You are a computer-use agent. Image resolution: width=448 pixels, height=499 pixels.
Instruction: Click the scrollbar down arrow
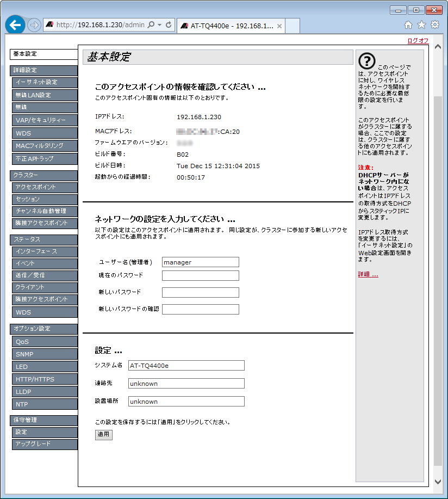coord(438,482)
